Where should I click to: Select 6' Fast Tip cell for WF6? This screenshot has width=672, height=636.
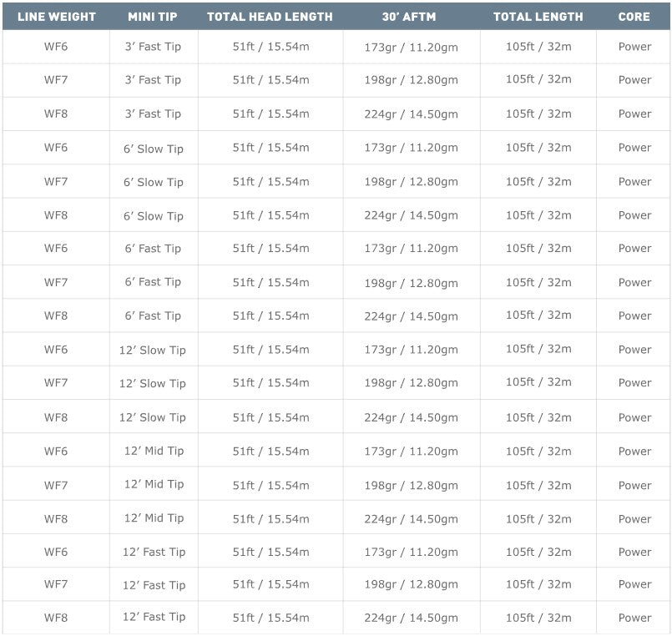pyautogui.click(x=153, y=249)
